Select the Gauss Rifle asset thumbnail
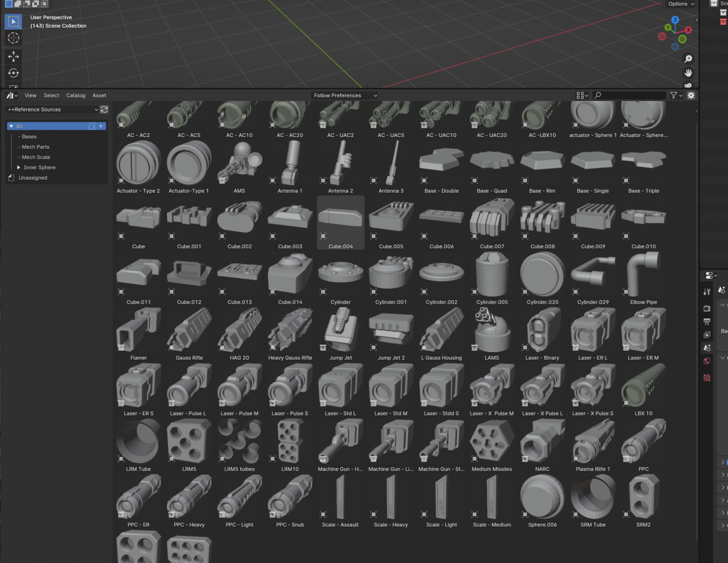This screenshot has height=563, width=728. tap(189, 330)
